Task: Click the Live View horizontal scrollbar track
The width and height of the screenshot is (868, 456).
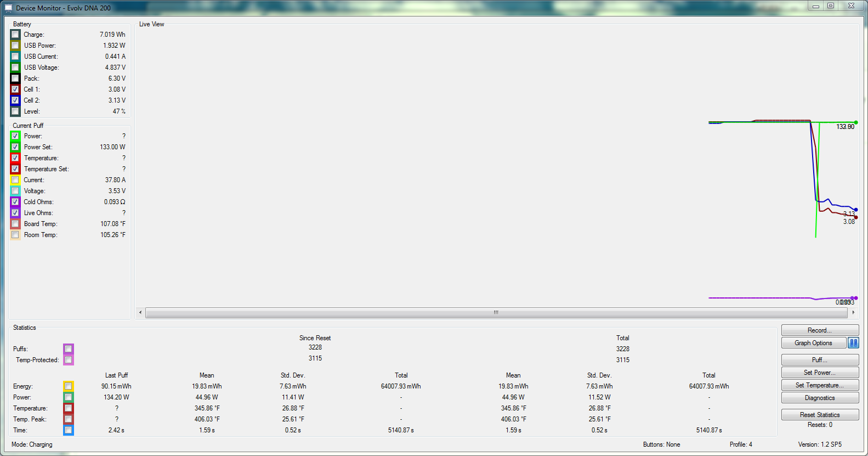Action: (329, 313)
